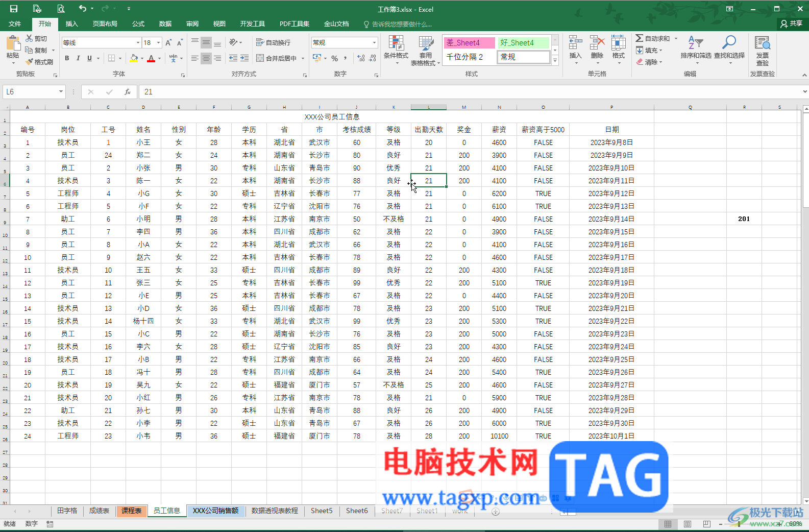
Task: Click increase decimal places icon
Action: (361, 58)
